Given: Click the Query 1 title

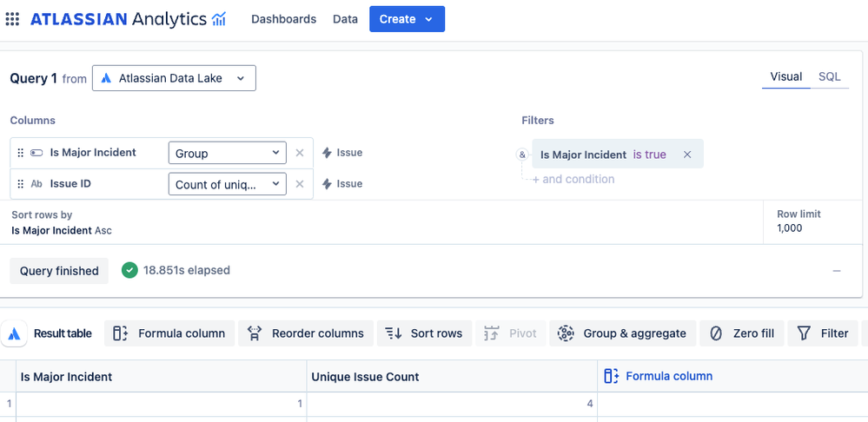Looking at the screenshot, I should coord(33,78).
